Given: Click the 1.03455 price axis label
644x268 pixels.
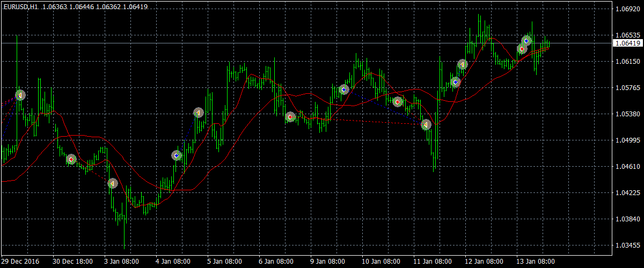Looking at the screenshot, I should 628,245.
